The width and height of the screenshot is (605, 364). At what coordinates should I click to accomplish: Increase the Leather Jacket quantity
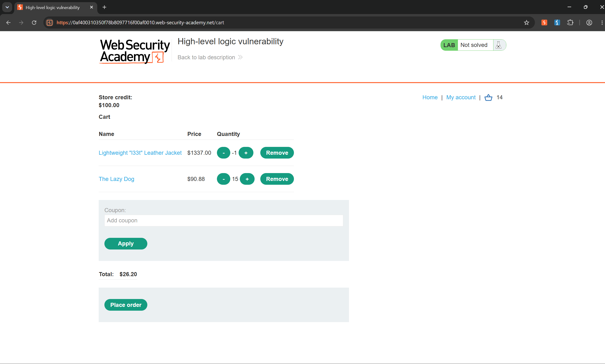tap(246, 153)
